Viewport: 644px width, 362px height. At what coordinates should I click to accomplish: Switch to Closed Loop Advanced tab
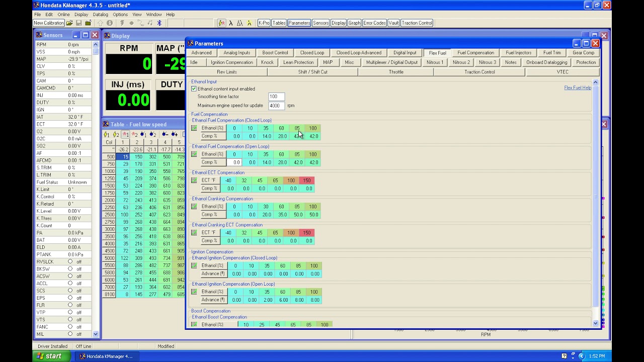pyautogui.click(x=359, y=53)
